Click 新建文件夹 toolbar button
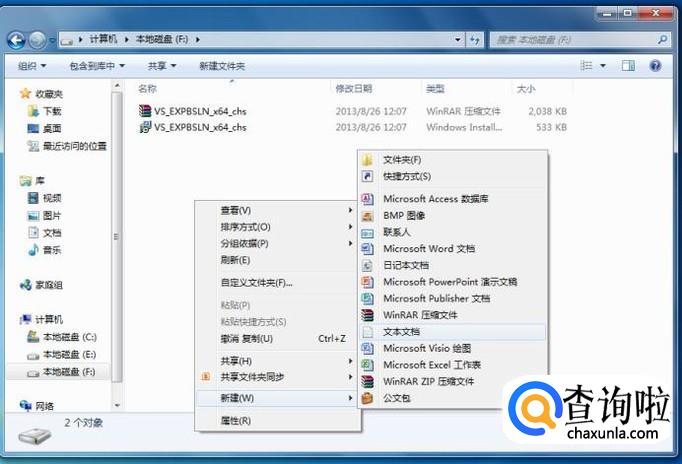The height and width of the screenshot is (464, 682). point(222,66)
